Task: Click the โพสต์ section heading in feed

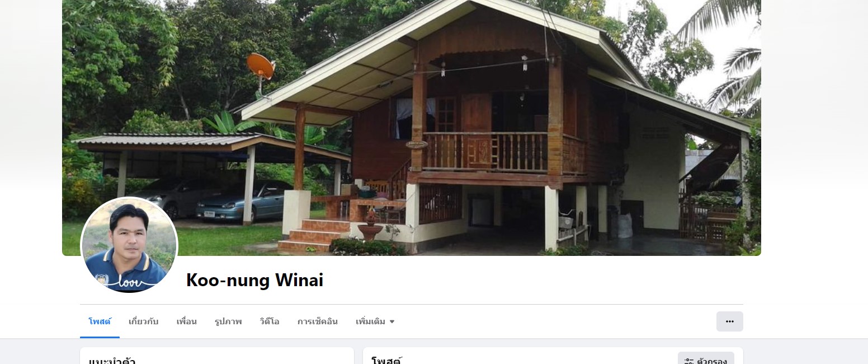Action: click(386, 360)
